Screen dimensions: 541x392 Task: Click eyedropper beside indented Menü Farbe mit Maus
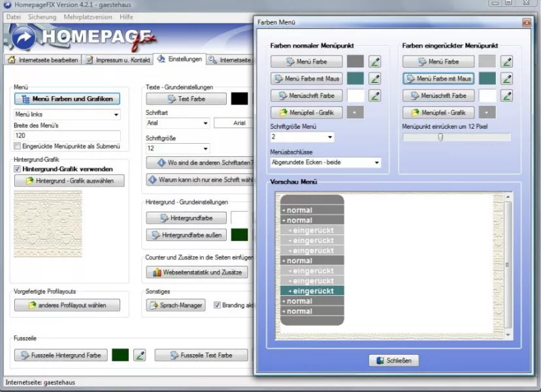[506, 79]
